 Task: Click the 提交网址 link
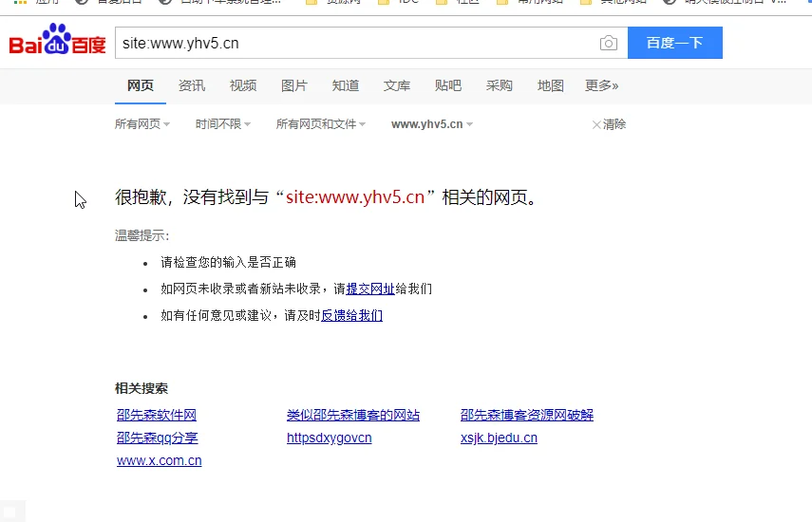tap(370, 289)
